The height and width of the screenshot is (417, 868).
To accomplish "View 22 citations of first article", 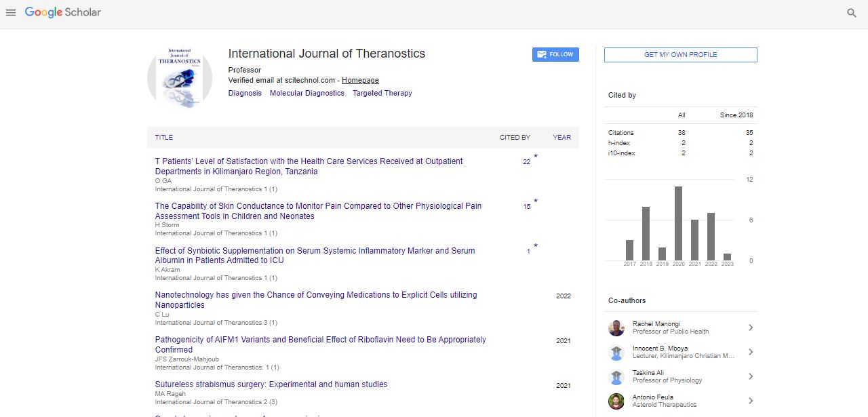I will (x=526, y=161).
